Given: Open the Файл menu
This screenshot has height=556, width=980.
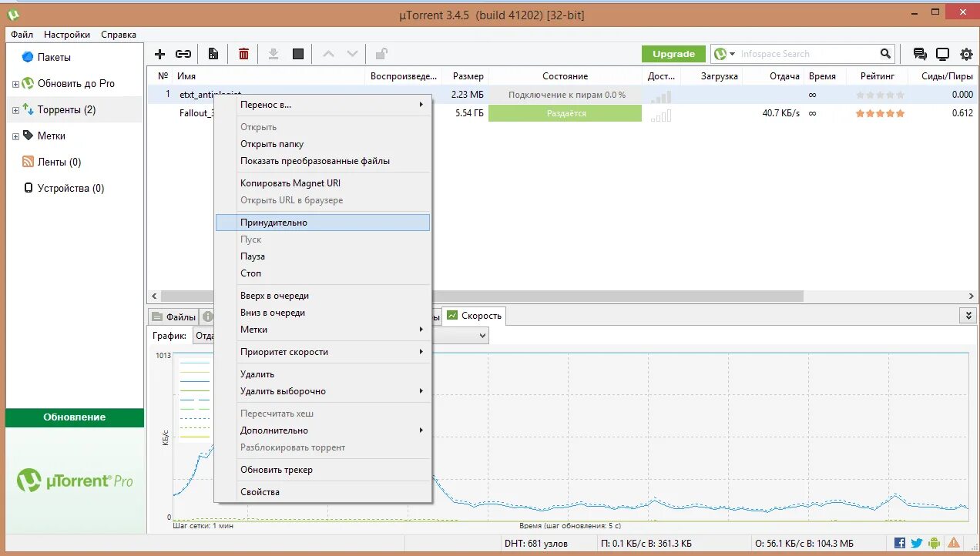Looking at the screenshot, I should [22, 35].
